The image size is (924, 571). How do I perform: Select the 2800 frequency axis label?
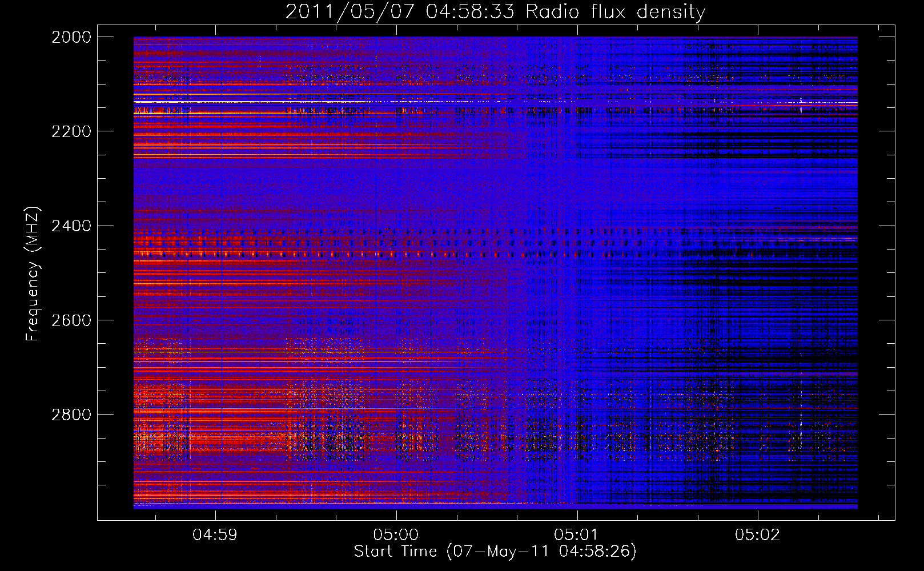coord(71,415)
